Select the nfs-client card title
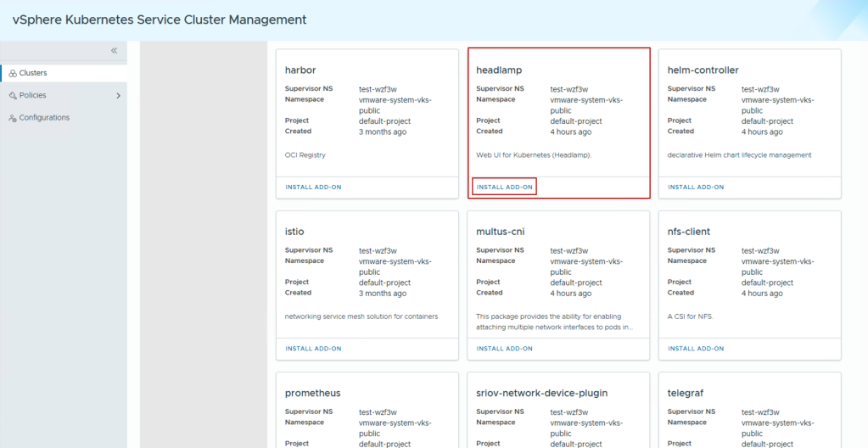Image resolution: width=868 pixels, height=448 pixels. click(x=689, y=232)
